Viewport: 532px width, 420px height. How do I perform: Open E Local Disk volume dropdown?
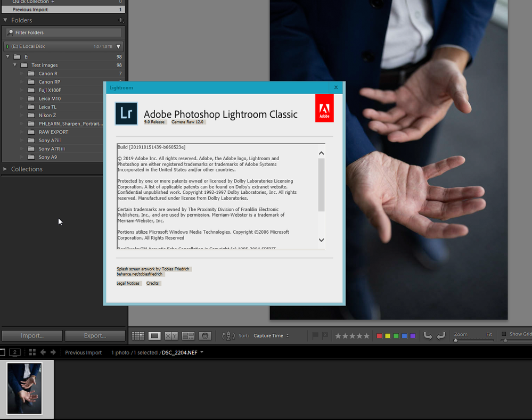(x=118, y=46)
